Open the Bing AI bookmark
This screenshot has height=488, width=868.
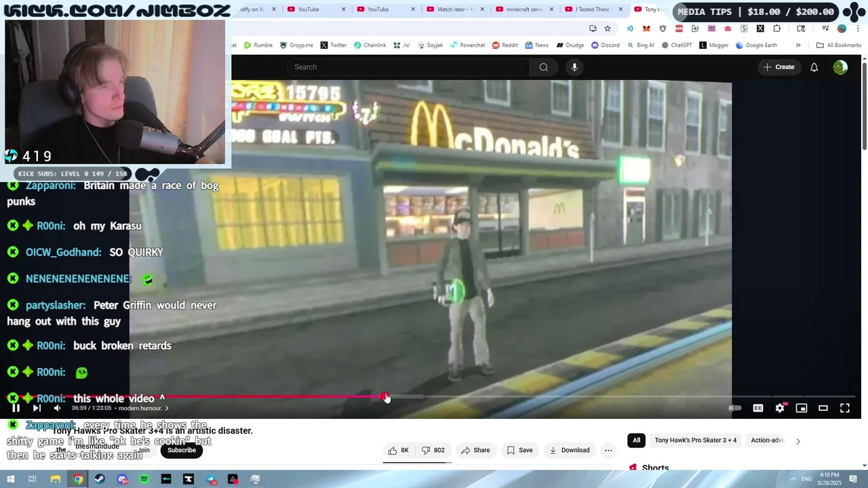(640, 45)
